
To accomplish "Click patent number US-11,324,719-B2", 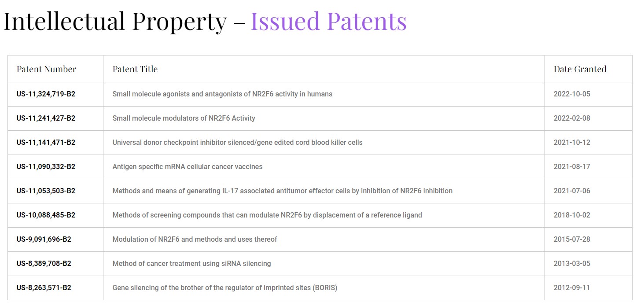I will [x=46, y=94].
